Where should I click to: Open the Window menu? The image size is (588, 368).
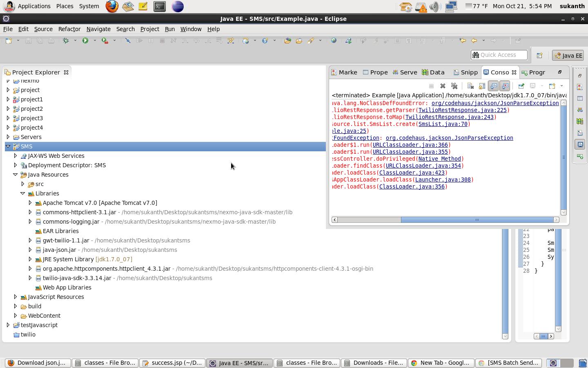click(191, 29)
